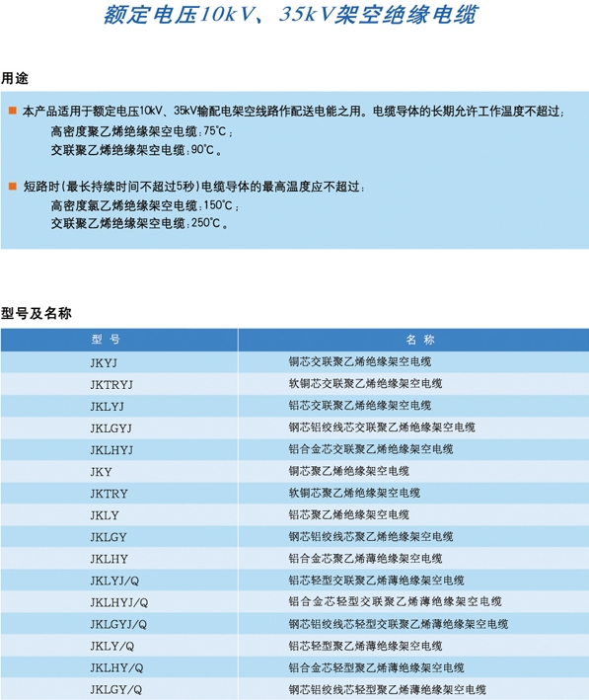Click the second orange bullet before 短路时
This screenshot has width=589, height=700.
pos(13,186)
